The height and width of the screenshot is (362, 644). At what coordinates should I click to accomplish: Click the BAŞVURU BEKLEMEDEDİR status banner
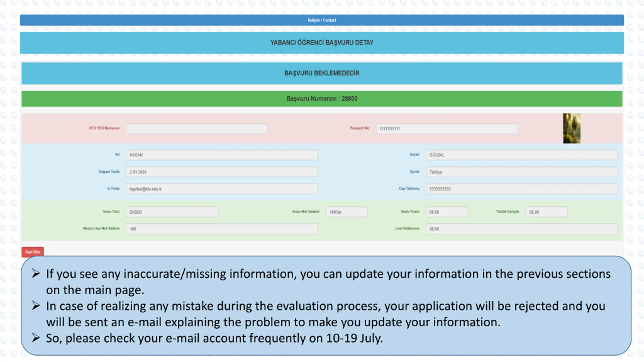pos(322,73)
